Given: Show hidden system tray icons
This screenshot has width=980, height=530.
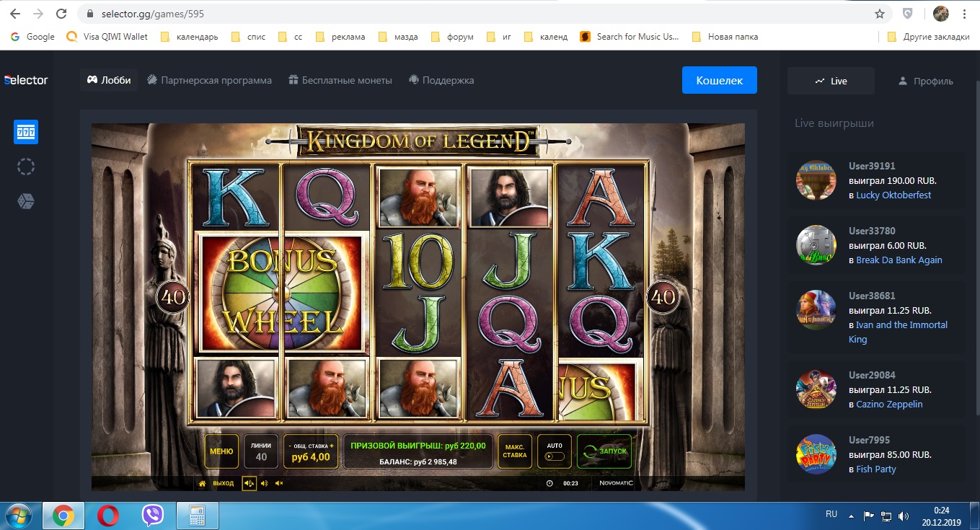Looking at the screenshot, I should click(x=852, y=516).
